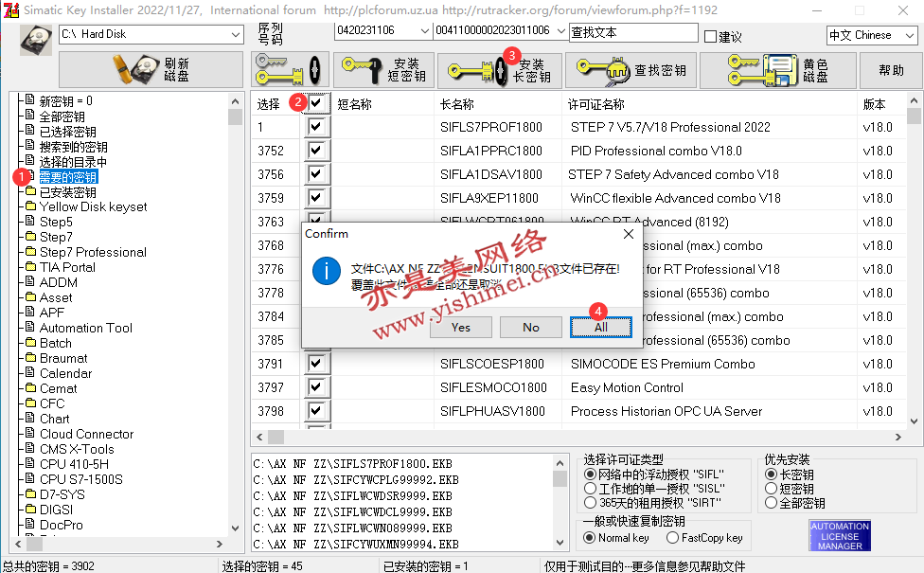
Task: Uncheck the checkbox for row 3756
Action: pos(317,174)
